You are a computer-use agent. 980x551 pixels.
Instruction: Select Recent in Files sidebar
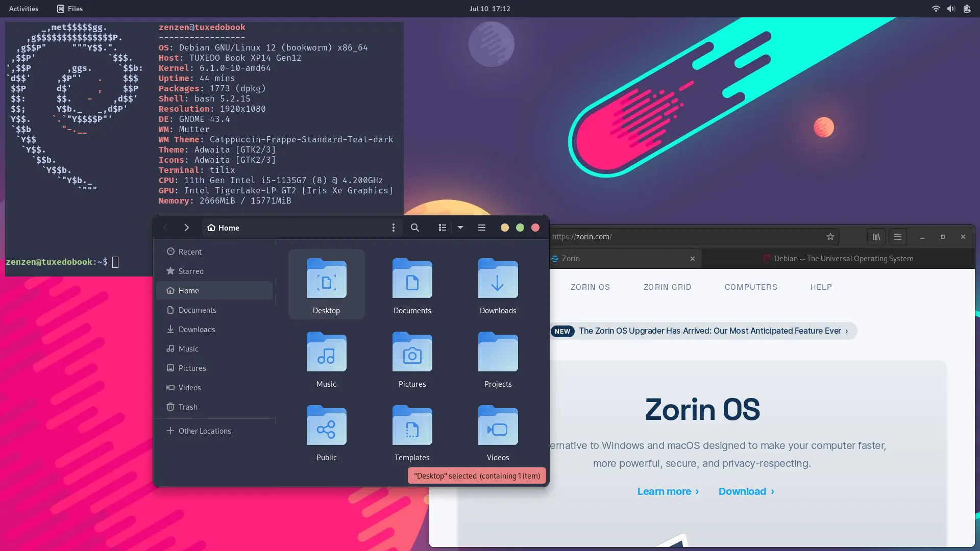[x=214, y=252]
